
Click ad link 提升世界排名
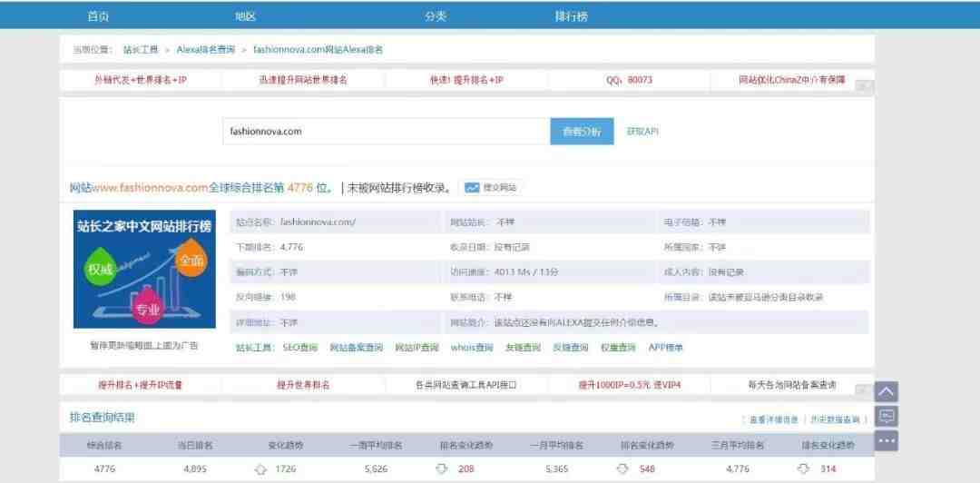[304, 385]
